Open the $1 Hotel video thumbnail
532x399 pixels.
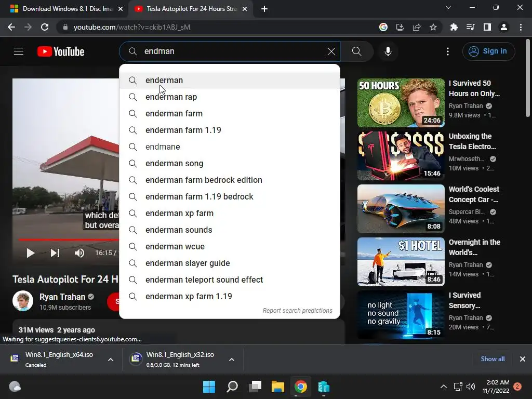401,262
